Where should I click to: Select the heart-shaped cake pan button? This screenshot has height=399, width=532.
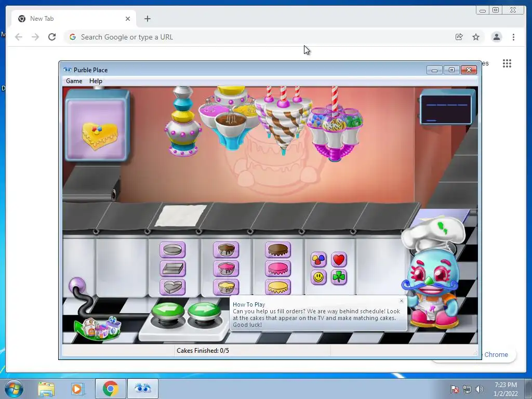(172, 287)
